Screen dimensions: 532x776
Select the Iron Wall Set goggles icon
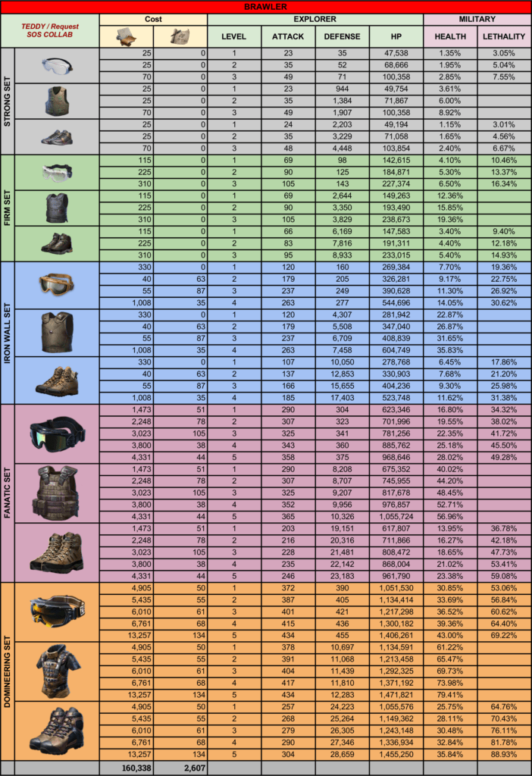57,285
